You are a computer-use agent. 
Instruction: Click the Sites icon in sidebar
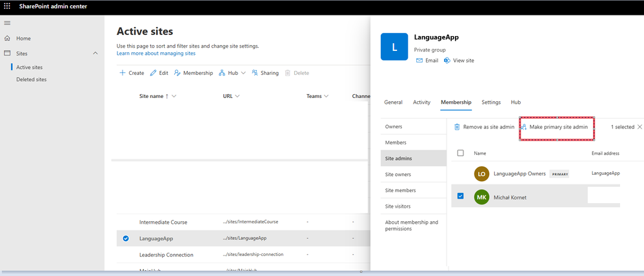point(7,54)
